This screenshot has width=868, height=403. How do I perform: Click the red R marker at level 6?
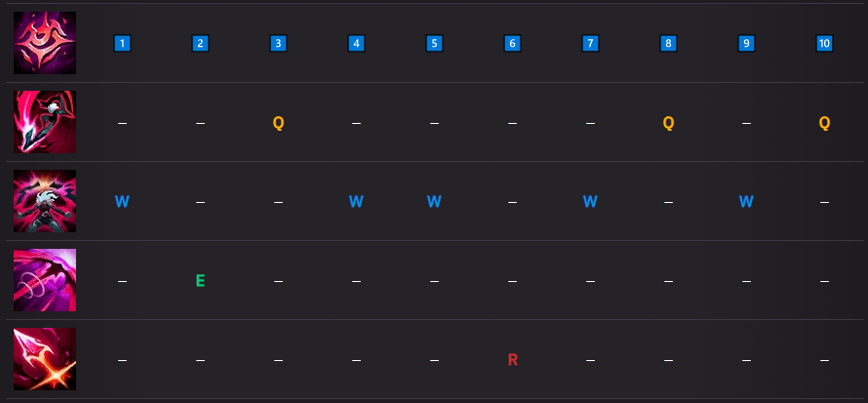coord(512,360)
